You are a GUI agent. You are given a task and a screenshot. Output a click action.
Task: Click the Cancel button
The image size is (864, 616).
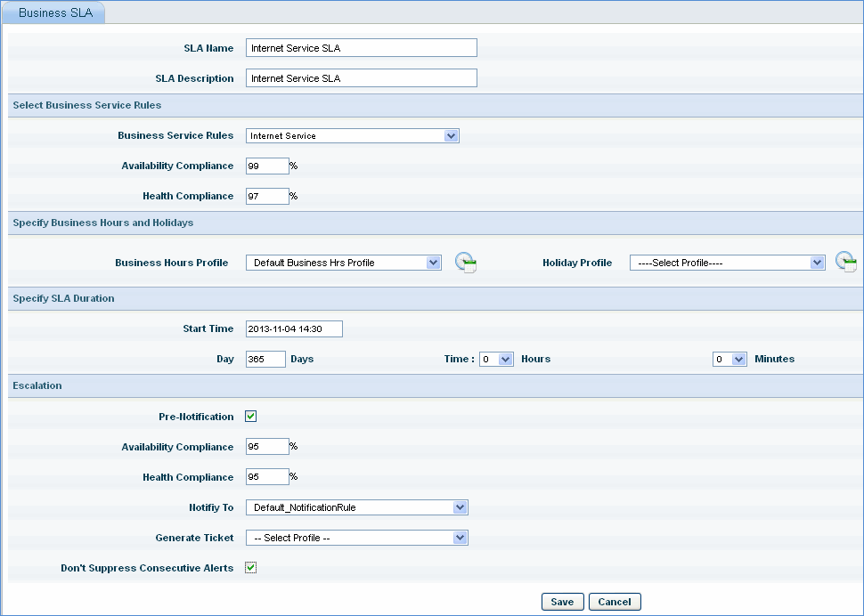[x=615, y=602]
